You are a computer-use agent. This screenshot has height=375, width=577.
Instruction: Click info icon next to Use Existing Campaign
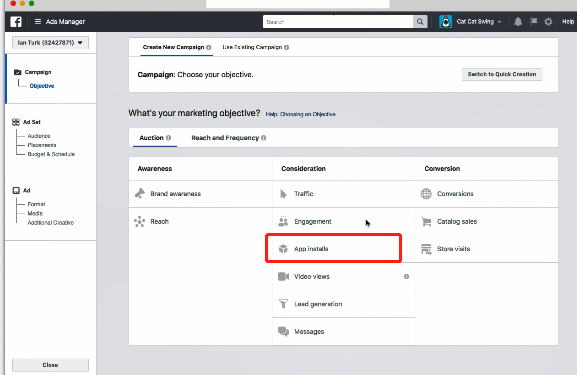pos(287,47)
